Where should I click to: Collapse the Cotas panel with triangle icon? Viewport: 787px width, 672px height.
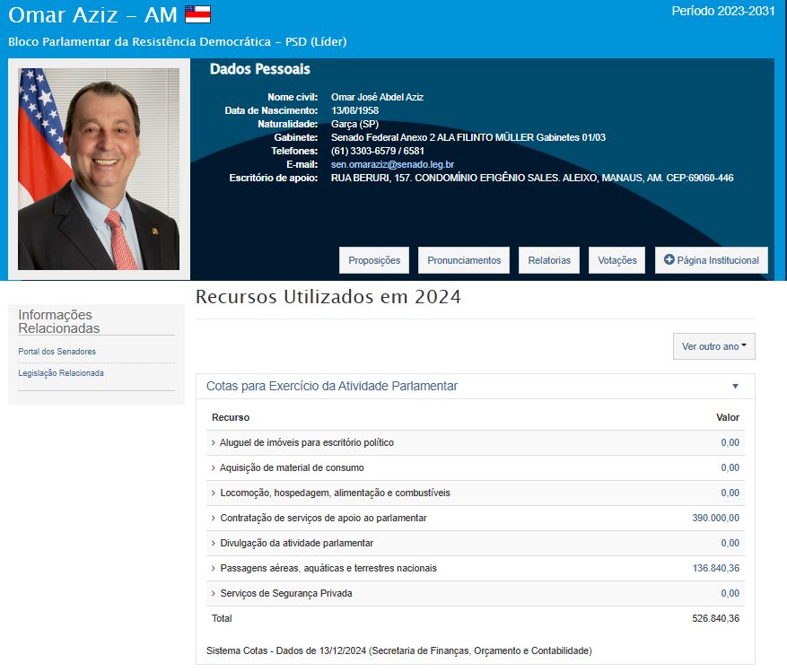735,387
